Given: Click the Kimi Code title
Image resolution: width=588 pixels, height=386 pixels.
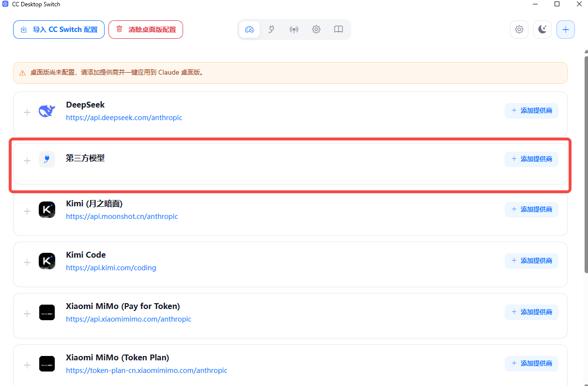Looking at the screenshot, I should pos(86,255).
